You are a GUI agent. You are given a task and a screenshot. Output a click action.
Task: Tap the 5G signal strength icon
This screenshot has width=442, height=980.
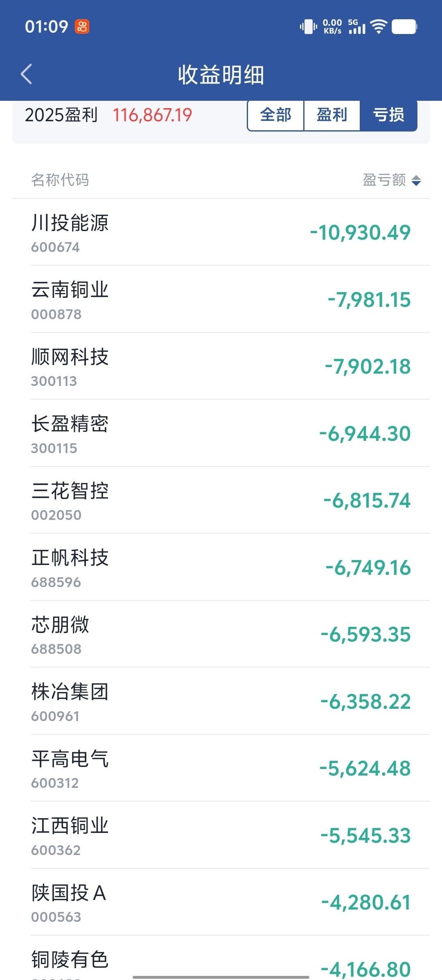(357, 27)
